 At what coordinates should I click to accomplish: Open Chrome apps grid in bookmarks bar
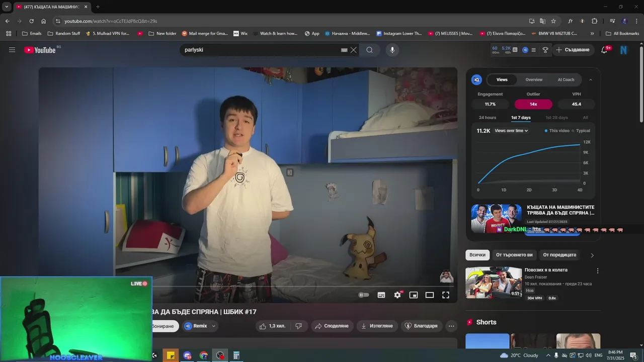(x=9, y=34)
